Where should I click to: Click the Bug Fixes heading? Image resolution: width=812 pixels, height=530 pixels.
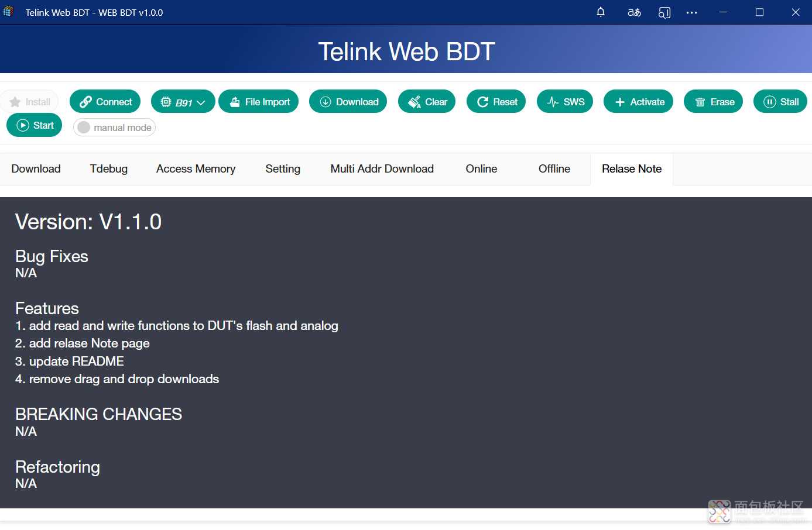point(52,256)
